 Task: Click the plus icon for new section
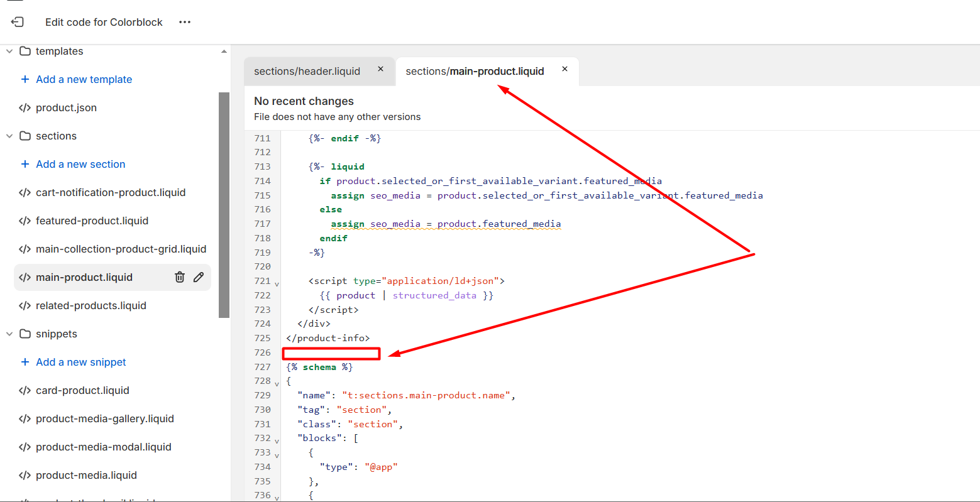(25, 164)
